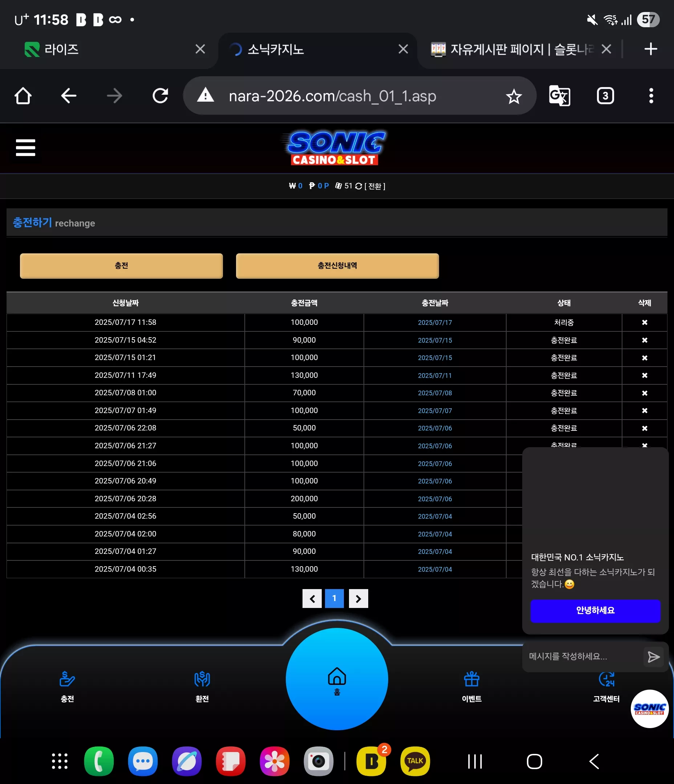Delete the 2025/07/07 01:49 record

(645, 411)
